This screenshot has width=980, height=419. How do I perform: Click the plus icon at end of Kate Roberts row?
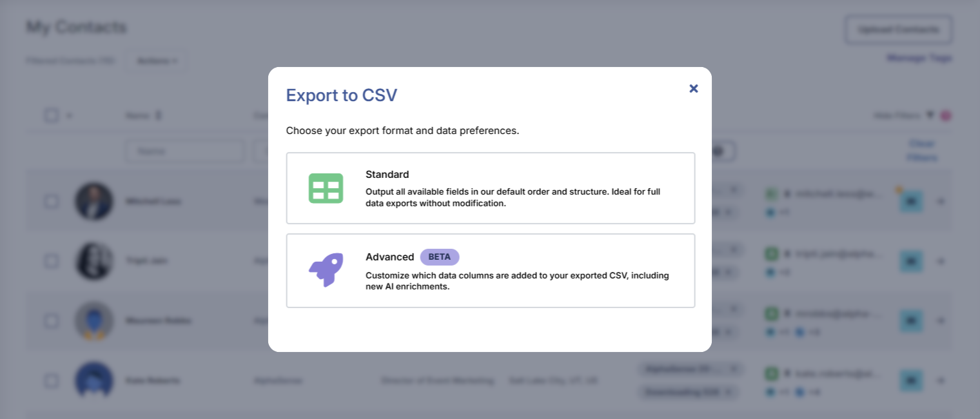click(941, 380)
